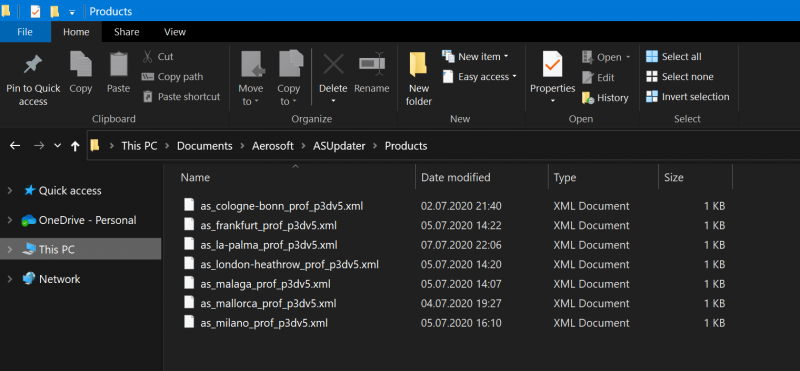Open the New item dropdown
The image size is (800, 371).
pos(506,57)
